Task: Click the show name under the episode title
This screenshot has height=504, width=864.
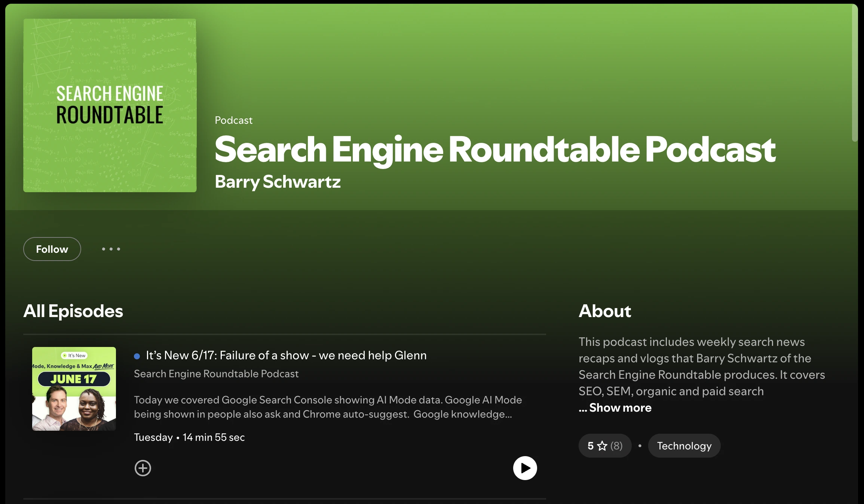Action: pos(216,374)
